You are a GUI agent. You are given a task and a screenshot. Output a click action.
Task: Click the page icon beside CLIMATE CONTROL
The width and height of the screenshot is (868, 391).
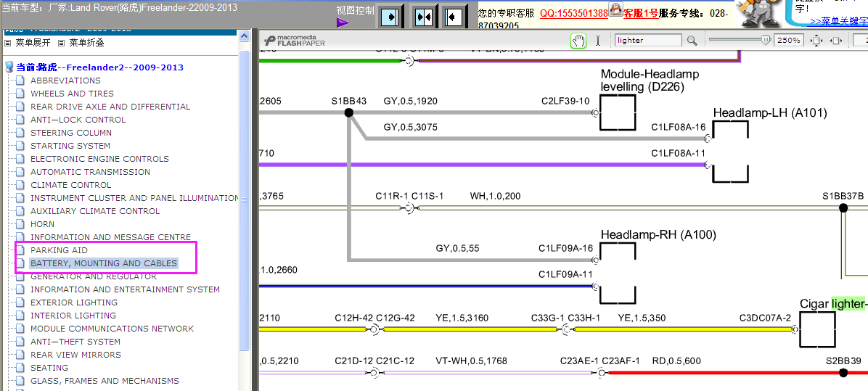pyautogui.click(x=20, y=185)
